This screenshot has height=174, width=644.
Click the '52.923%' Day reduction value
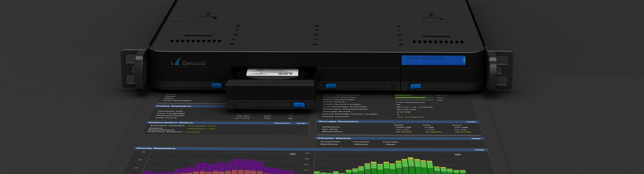tap(433, 132)
